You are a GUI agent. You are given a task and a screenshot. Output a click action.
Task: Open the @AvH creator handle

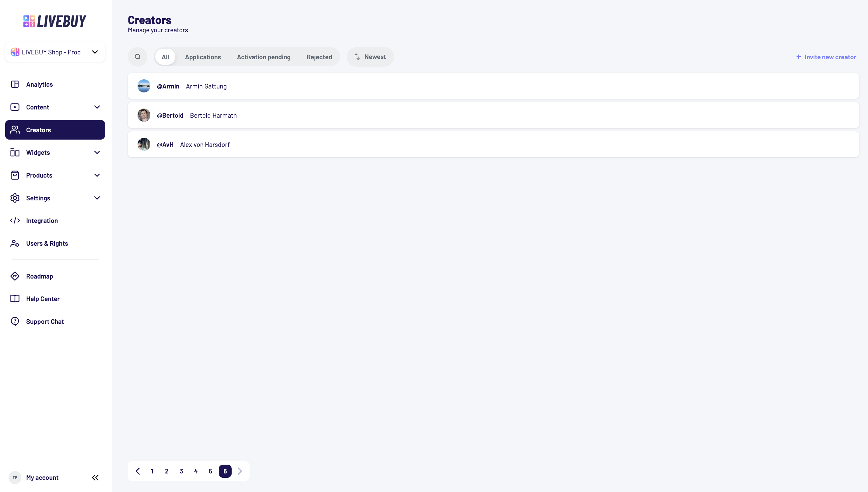click(165, 144)
